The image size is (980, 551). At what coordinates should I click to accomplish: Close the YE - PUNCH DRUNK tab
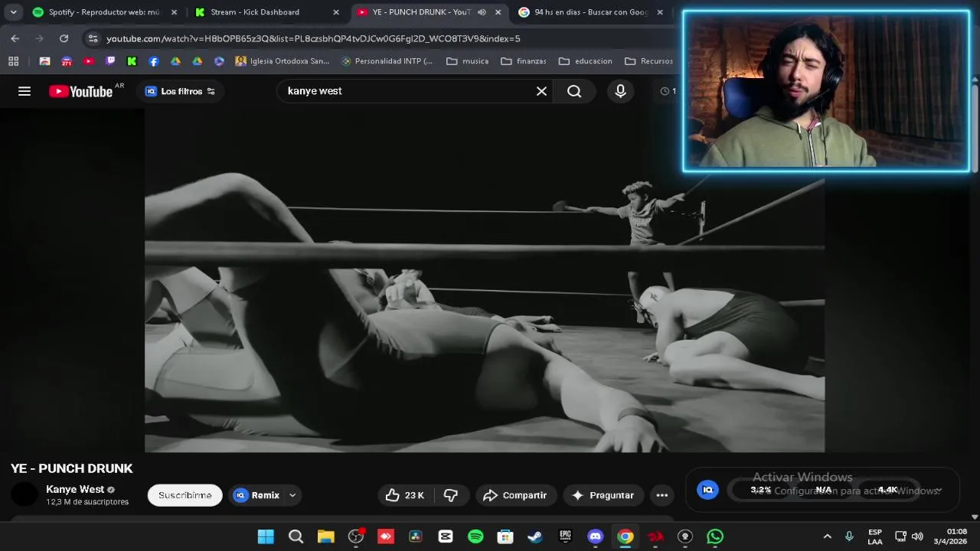(x=498, y=12)
